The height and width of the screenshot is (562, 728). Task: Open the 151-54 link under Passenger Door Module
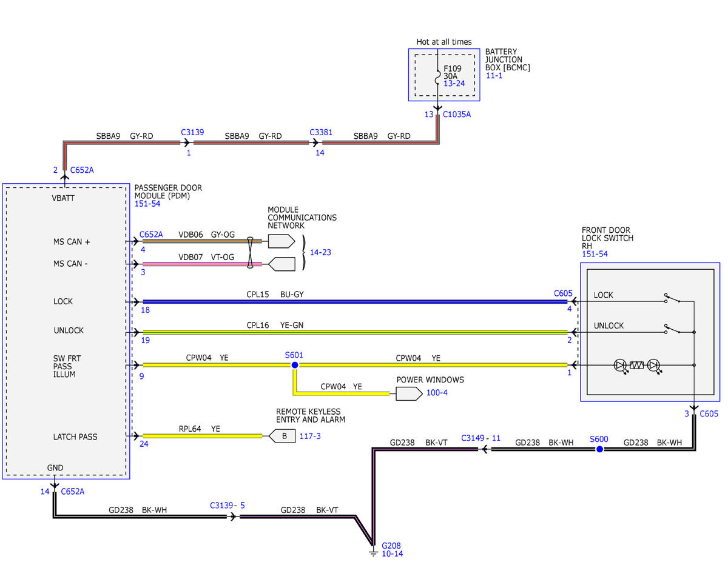(x=147, y=204)
